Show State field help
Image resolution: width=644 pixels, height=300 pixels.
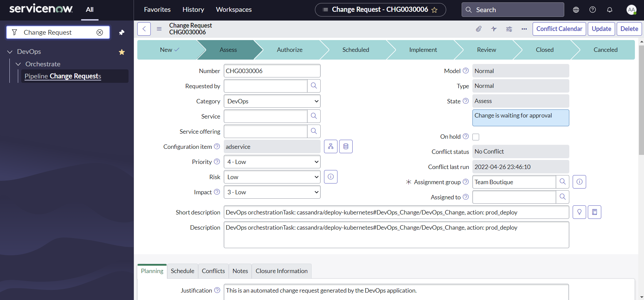coord(466,101)
